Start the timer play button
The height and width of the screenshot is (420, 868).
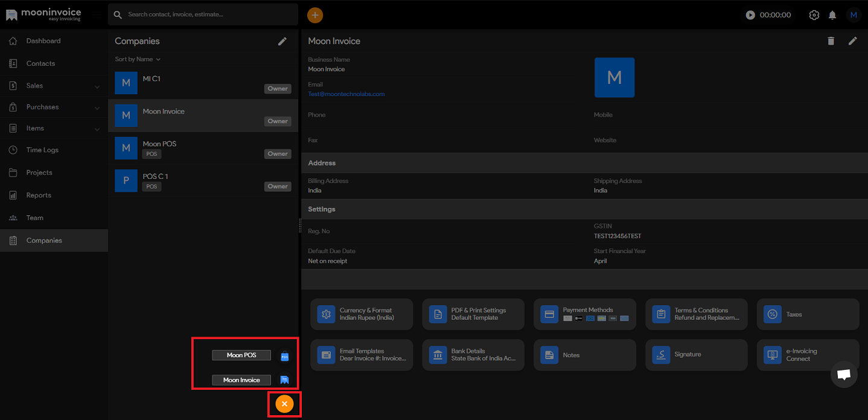tap(750, 15)
